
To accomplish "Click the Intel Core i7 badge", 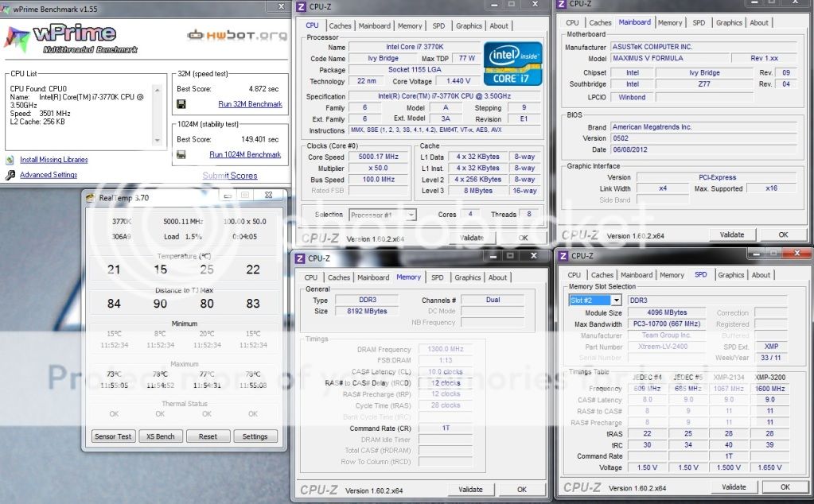I will (x=512, y=64).
